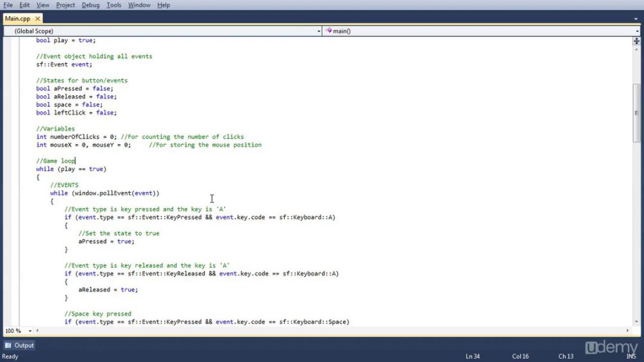The image size is (644, 362).
Task: Click the vertical scrollbar up arrow
Action: pos(636,49)
